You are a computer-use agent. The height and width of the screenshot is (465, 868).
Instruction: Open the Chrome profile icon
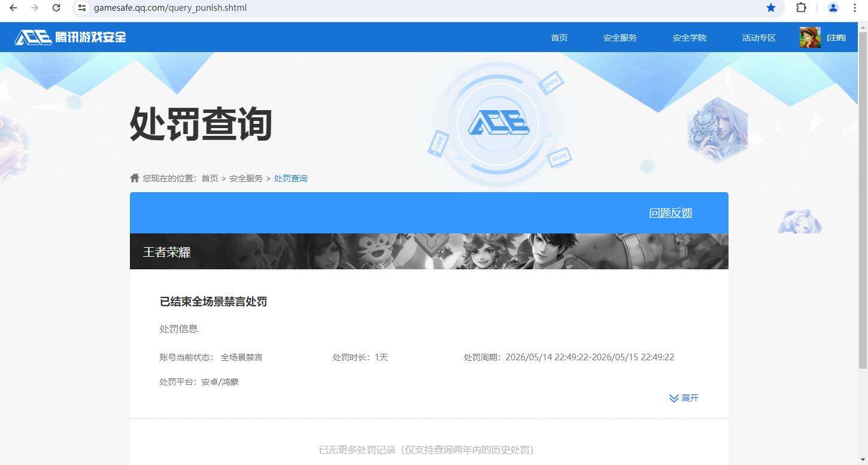click(833, 8)
